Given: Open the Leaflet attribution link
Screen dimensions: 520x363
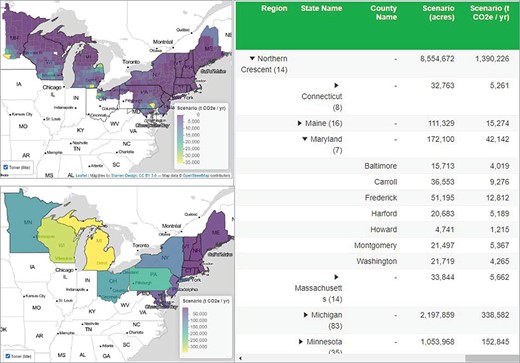Looking at the screenshot, I should [81, 175].
